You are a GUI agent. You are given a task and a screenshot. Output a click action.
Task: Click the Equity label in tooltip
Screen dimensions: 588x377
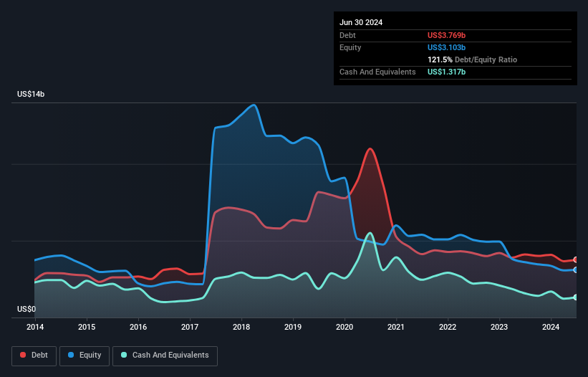coord(350,47)
